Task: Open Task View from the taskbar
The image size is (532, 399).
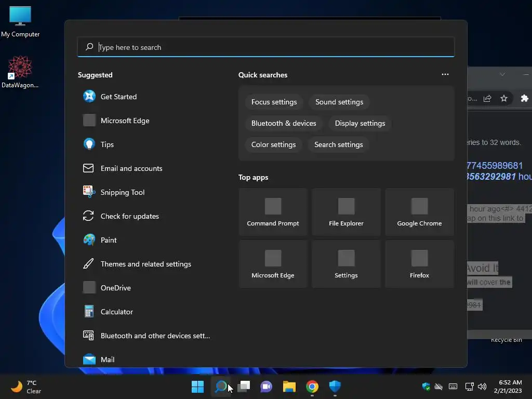Action: point(244,387)
